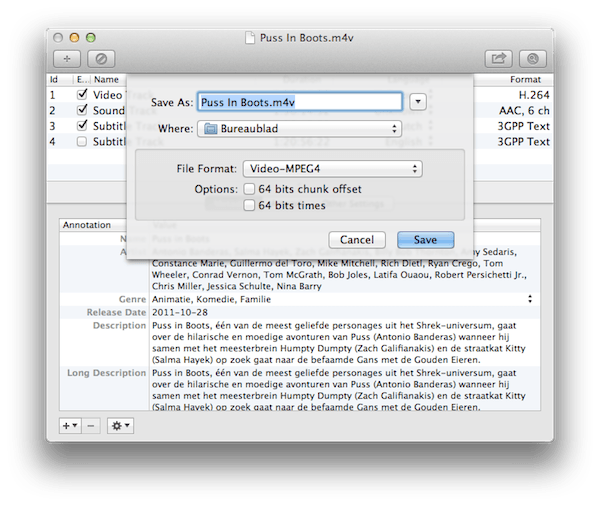Click the Cancel button
Viewport: 600px width, 506px height.
click(357, 240)
